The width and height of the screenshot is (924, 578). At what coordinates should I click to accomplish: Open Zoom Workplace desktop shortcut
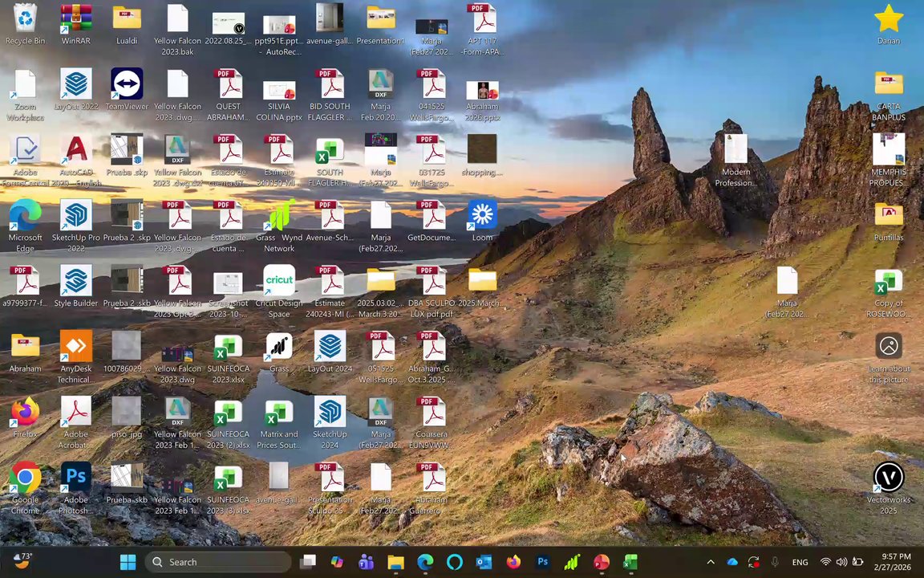pyautogui.click(x=25, y=95)
